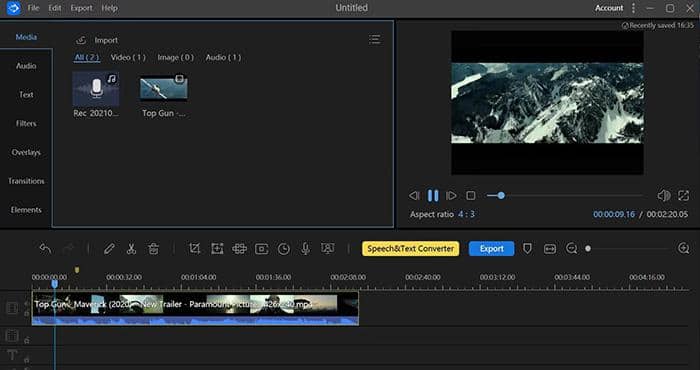Click the screen icon next to microphone

[328, 249]
